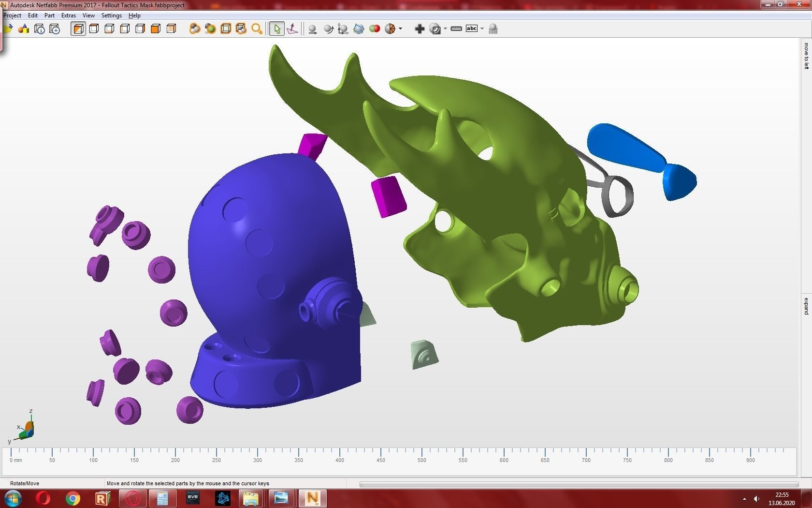Open the abc text label tool
This screenshot has height=508, width=812.
click(471, 29)
